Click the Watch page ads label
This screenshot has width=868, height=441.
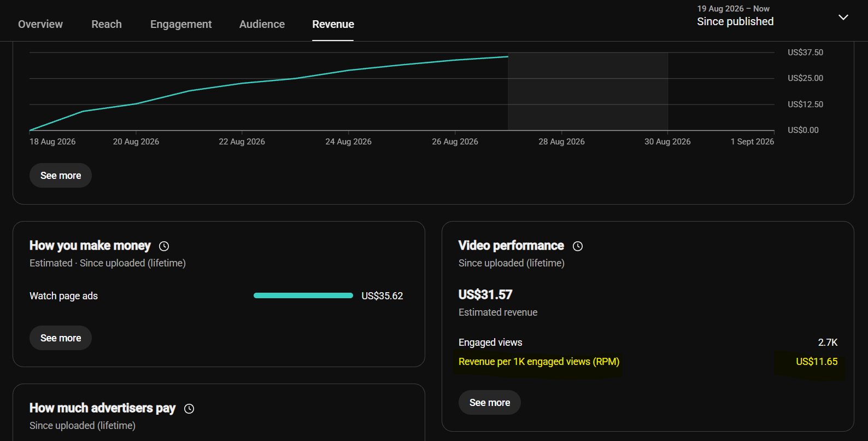[x=63, y=296]
